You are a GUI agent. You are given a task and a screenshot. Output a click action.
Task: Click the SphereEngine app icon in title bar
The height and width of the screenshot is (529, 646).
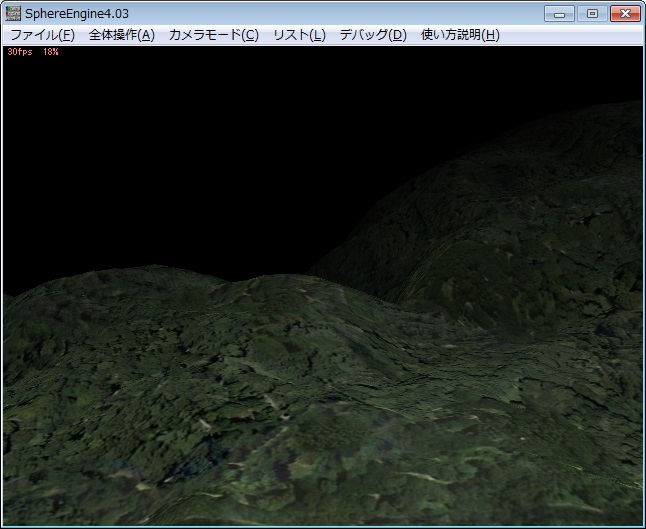click(13, 14)
